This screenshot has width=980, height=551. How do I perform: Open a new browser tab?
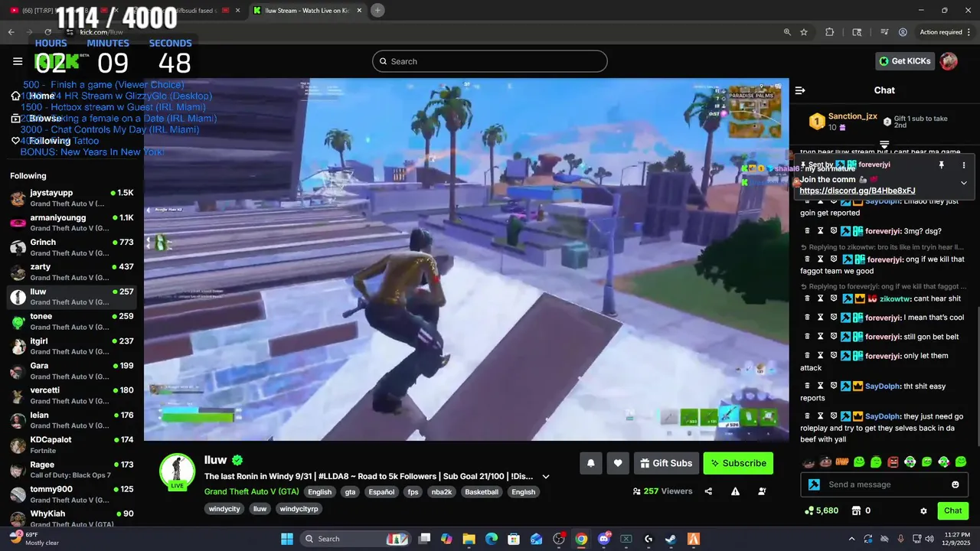pyautogui.click(x=377, y=10)
